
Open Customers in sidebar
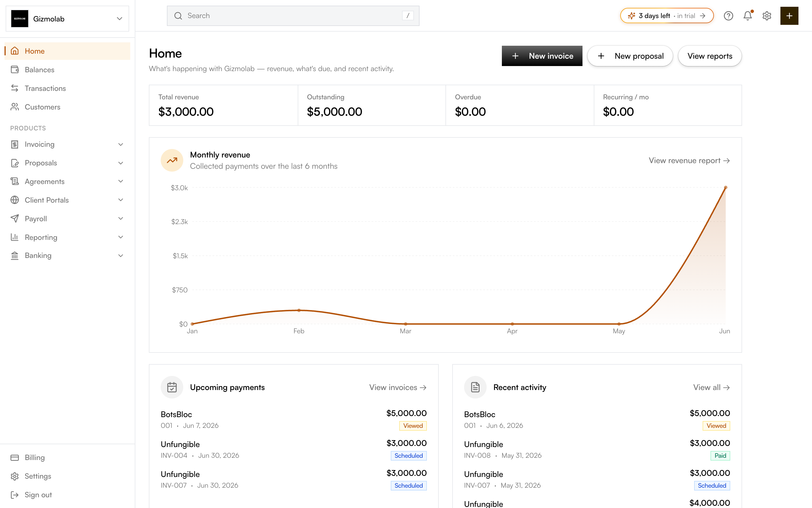67,107
